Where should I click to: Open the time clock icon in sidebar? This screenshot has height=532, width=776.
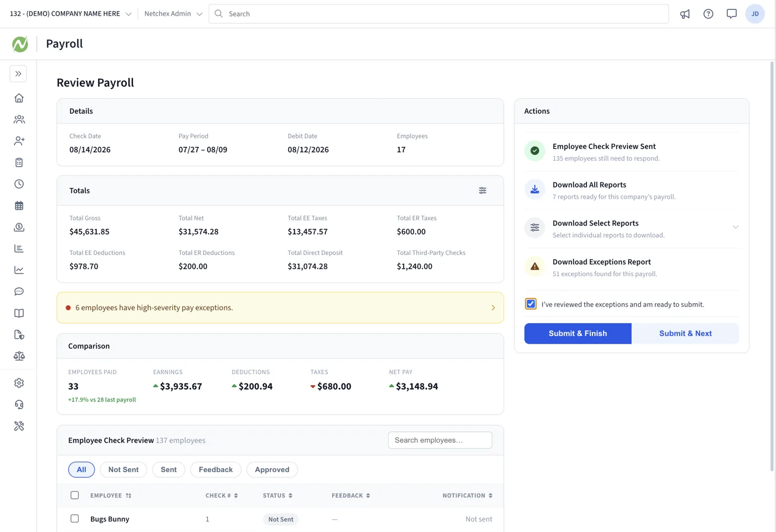pyautogui.click(x=19, y=184)
